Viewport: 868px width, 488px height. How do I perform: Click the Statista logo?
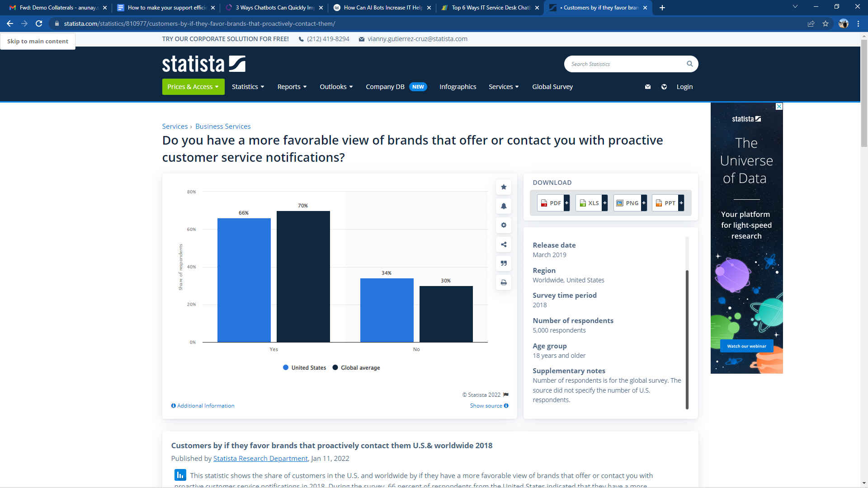(204, 64)
